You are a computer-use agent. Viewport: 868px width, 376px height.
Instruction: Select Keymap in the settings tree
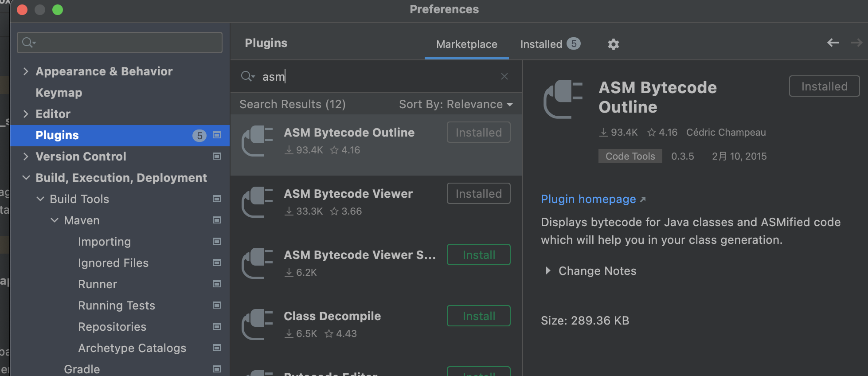click(x=59, y=92)
